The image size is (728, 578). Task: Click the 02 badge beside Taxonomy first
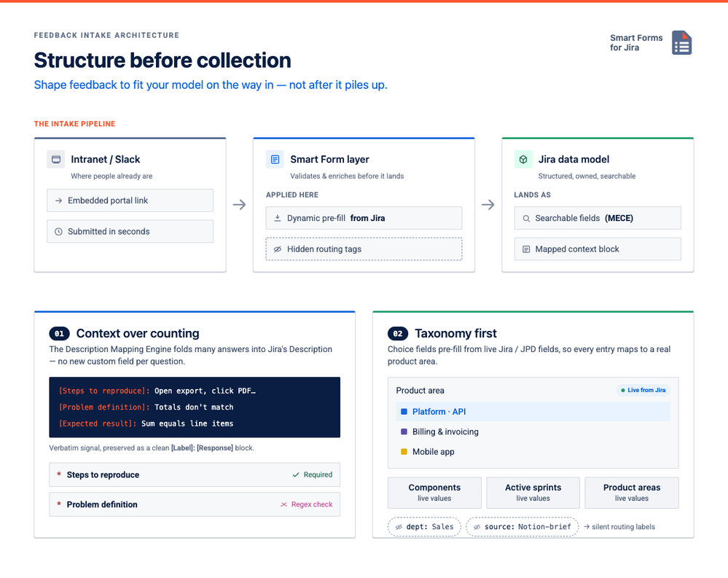pos(398,333)
